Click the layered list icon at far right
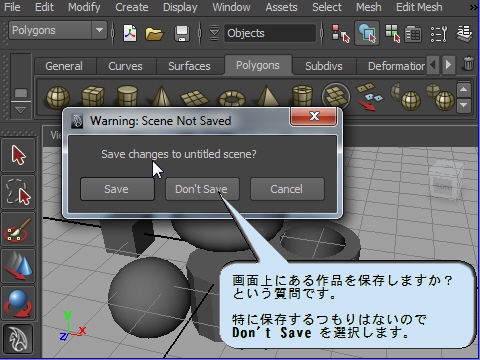This screenshot has width=480, height=360. pos(464,33)
